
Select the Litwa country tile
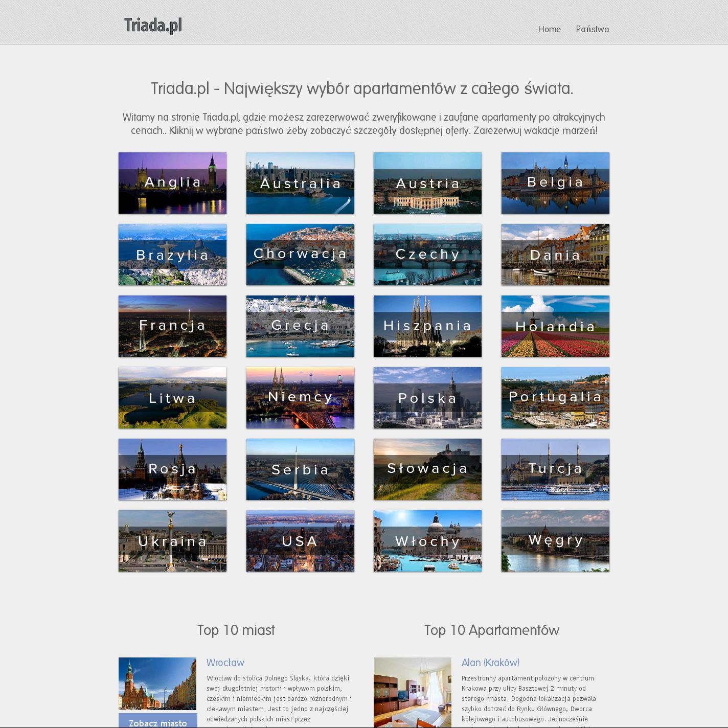point(172,398)
